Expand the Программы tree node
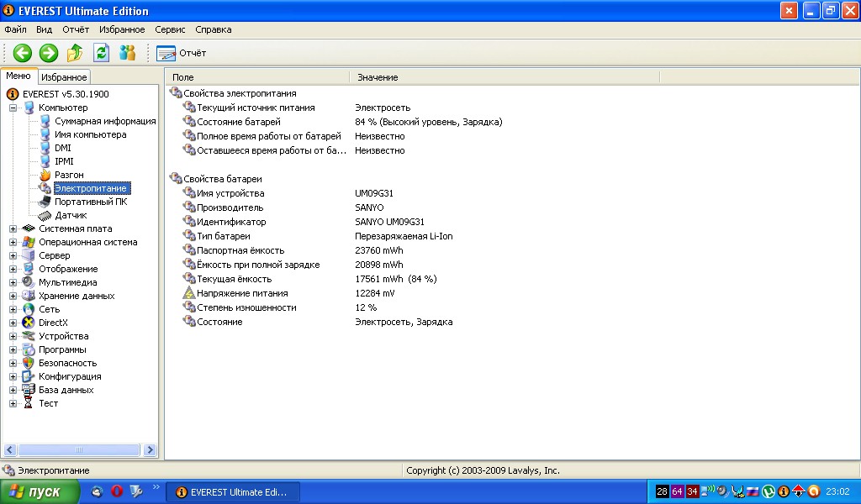 (x=13, y=350)
